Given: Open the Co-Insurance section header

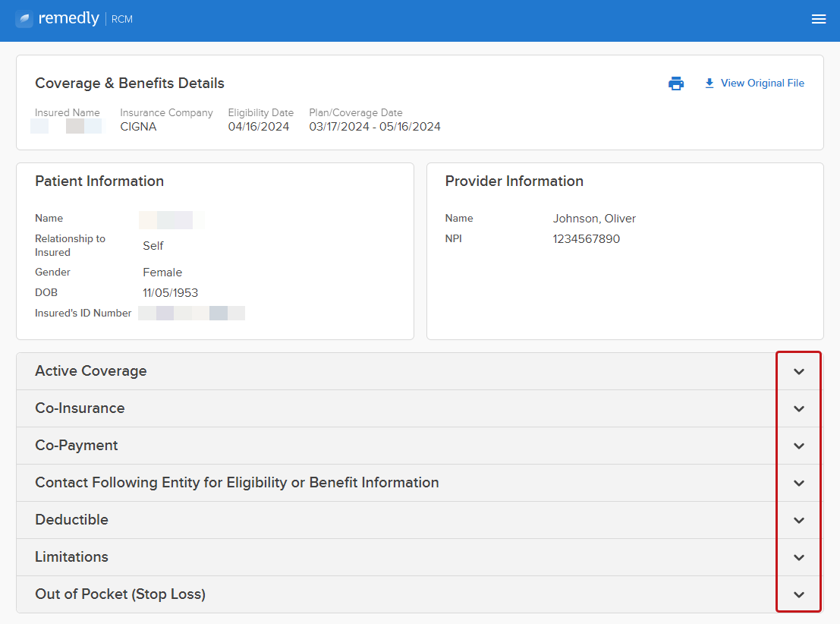Looking at the screenshot, I should (x=420, y=408).
